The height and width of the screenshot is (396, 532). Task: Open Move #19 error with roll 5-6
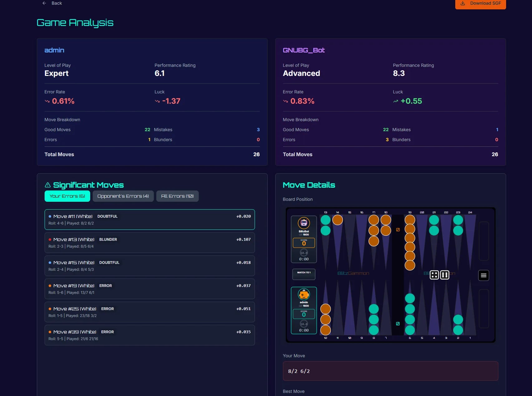(x=150, y=289)
